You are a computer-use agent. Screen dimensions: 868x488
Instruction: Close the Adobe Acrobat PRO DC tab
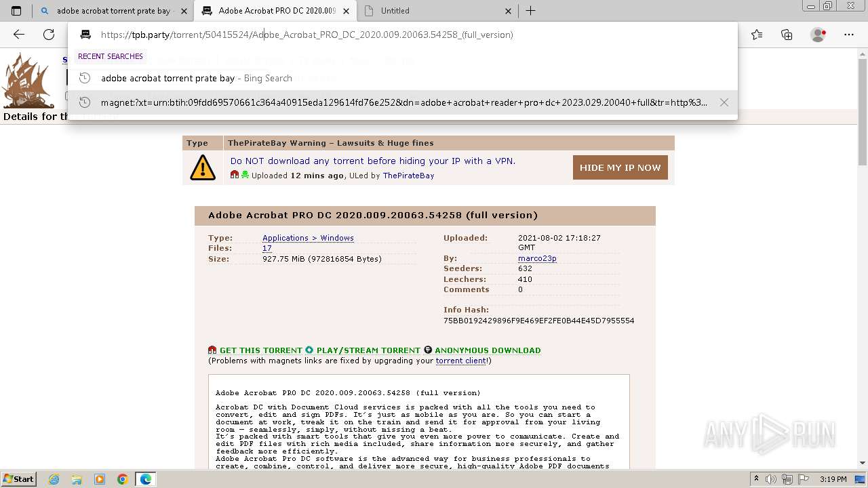(347, 11)
